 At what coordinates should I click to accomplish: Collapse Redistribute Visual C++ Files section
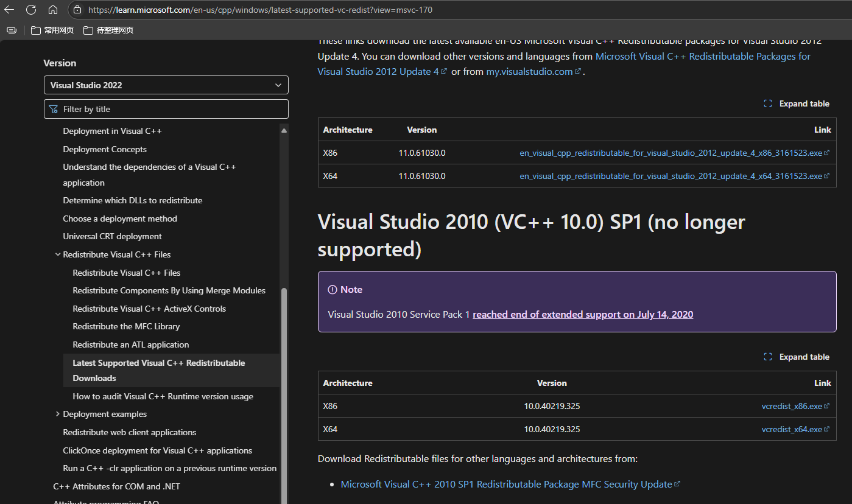(58, 254)
